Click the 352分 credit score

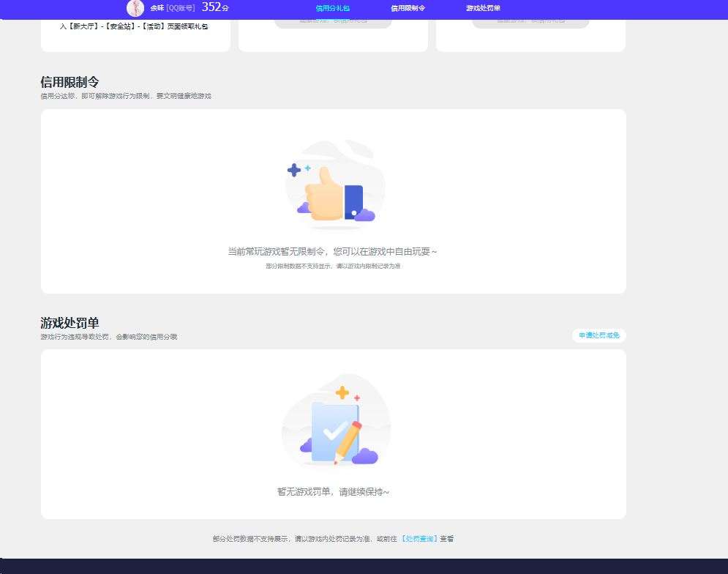[x=215, y=7]
